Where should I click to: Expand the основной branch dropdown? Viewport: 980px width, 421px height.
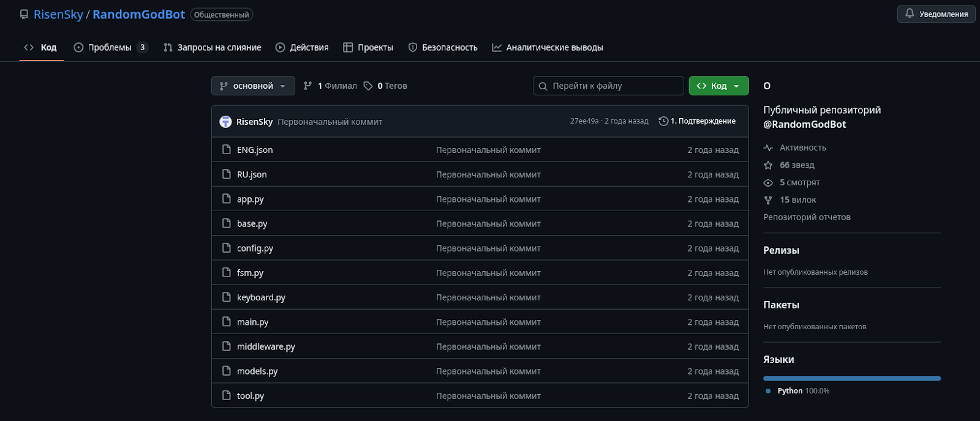[253, 86]
